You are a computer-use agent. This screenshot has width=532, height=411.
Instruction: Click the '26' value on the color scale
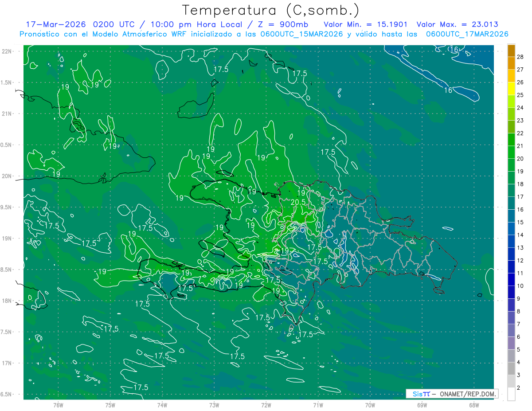click(x=520, y=82)
